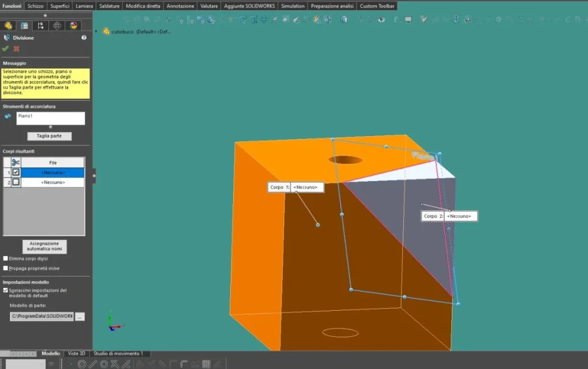This screenshot has height=369, width=588.
Task: Enable the Propaga proprietà visive checkbox
Action: click(x=6, y=268)
